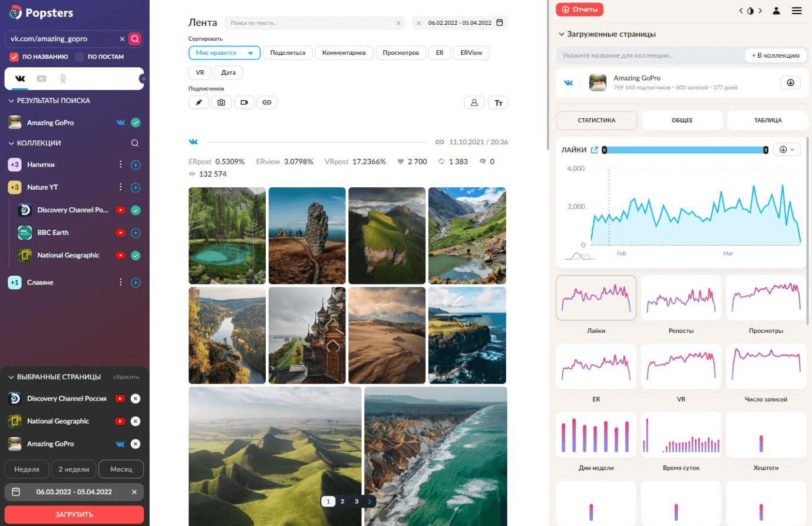Image resolution: width=812 pixels, height=526 pixels.
Task: Deselect National Geographic green checkmark in collection
Action: point(136,256)
